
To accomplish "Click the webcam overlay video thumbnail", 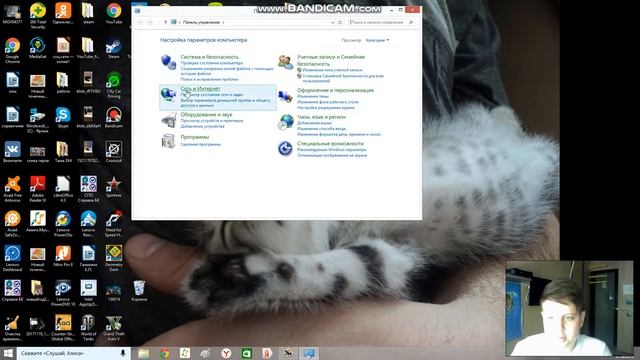I will tap(569, 309).
